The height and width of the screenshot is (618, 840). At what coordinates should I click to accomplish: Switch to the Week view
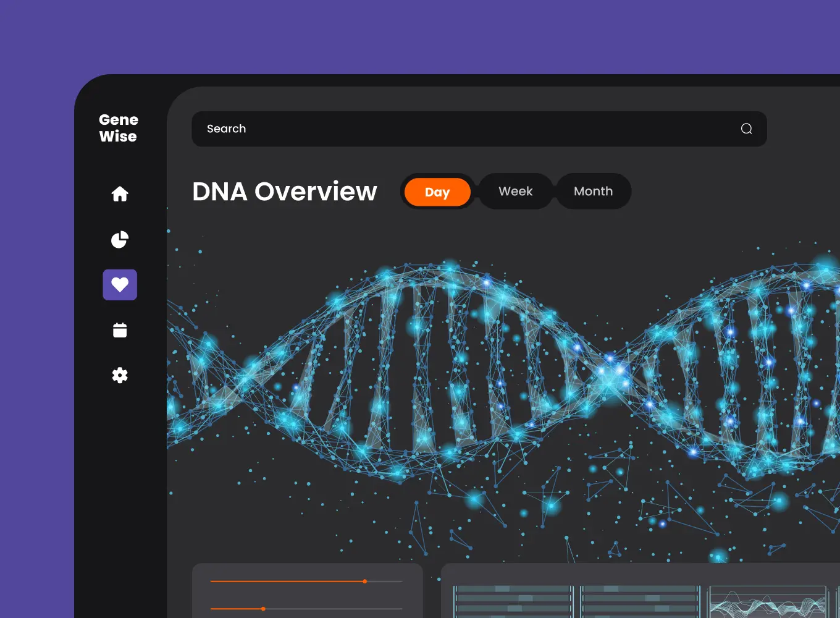point(516,192)
